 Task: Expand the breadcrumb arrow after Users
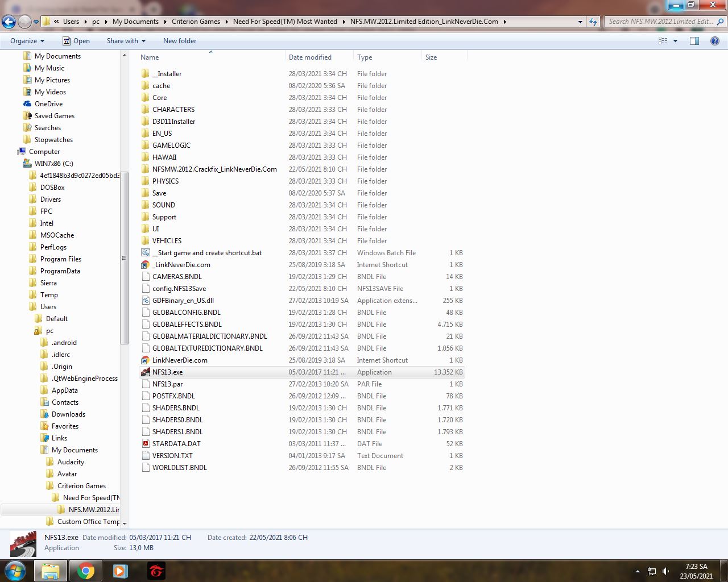pyautogui.click(x=85, y=22)
